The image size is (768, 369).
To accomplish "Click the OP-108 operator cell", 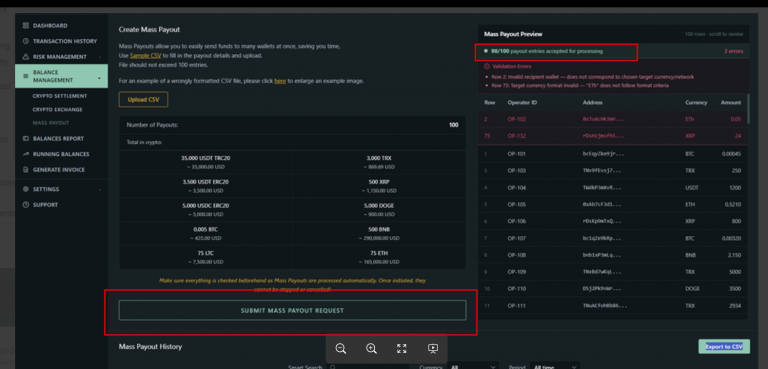I will tap(516, 255).
